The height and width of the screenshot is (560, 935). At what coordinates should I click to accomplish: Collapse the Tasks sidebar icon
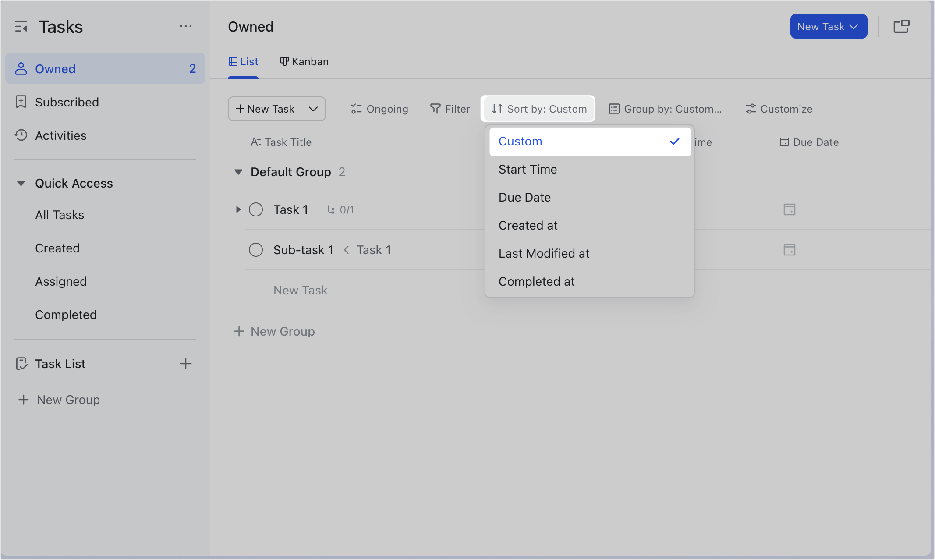coord(21,27)
